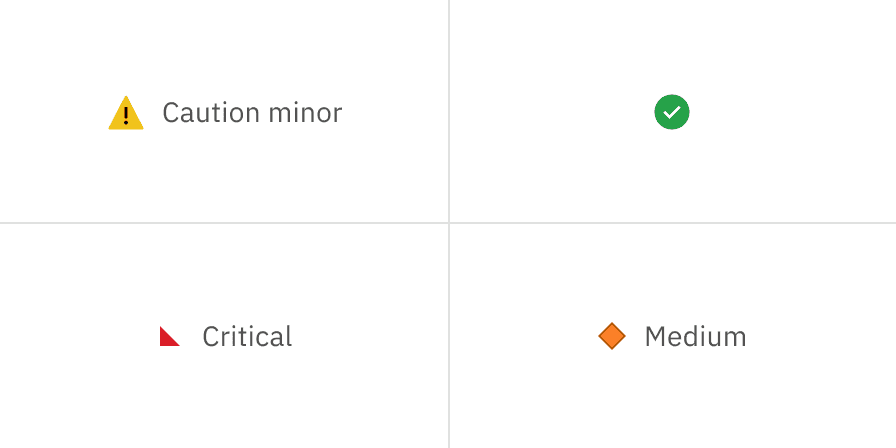Viewport: 896px width, 448px height.
Task: Click the exclamation mark inside the triangle
Action: [x=126, y=115]
